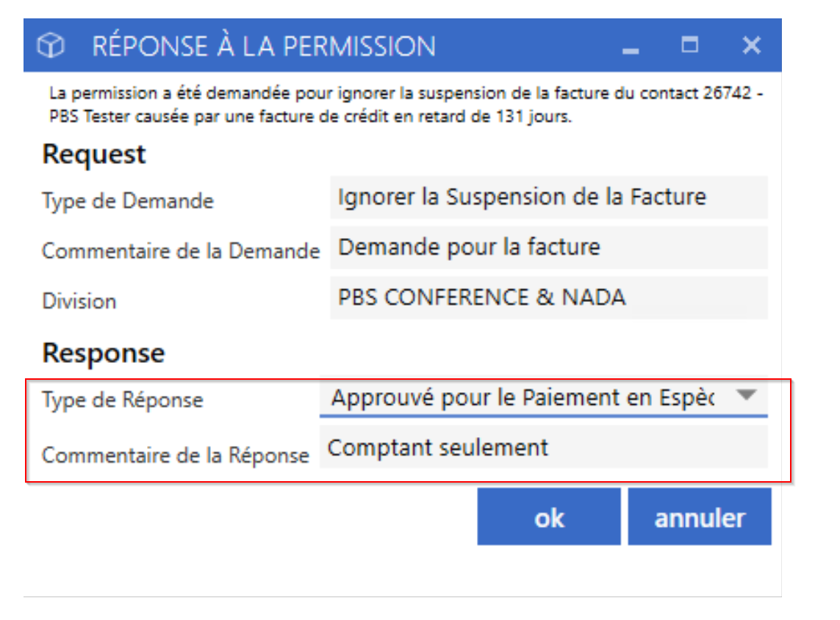840x620 pixels.
Task: Confirm the response with the ok button
Action: point(548,516)
